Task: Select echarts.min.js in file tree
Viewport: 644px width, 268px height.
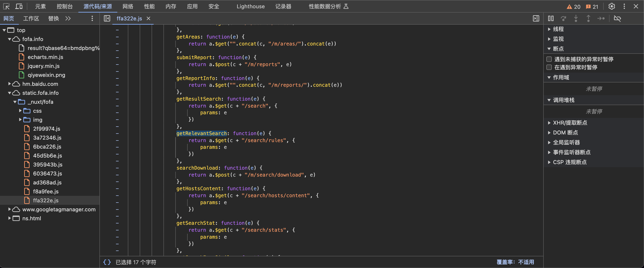Action: pyautogui.click(x=45, y=57)
